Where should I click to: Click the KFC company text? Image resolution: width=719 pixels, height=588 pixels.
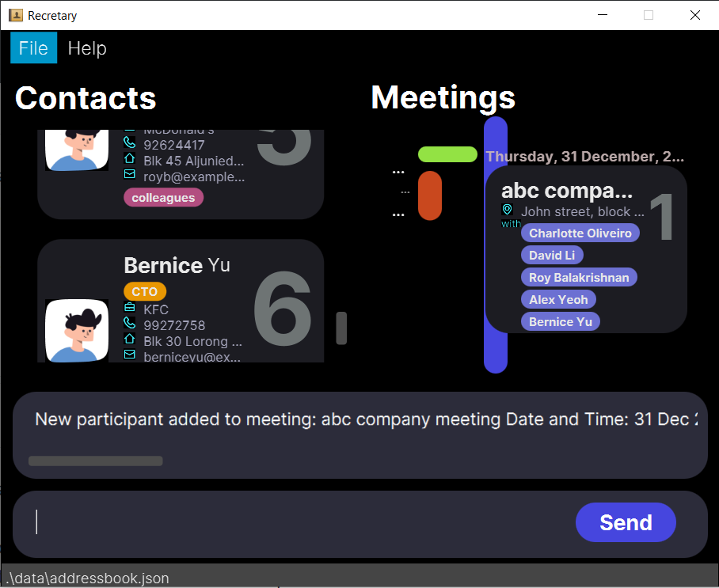156,309
